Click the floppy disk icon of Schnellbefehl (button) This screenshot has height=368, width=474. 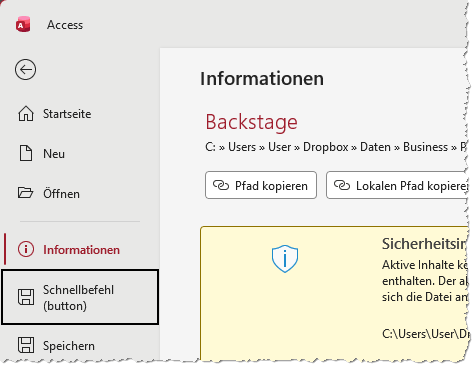tap(26, 297)
